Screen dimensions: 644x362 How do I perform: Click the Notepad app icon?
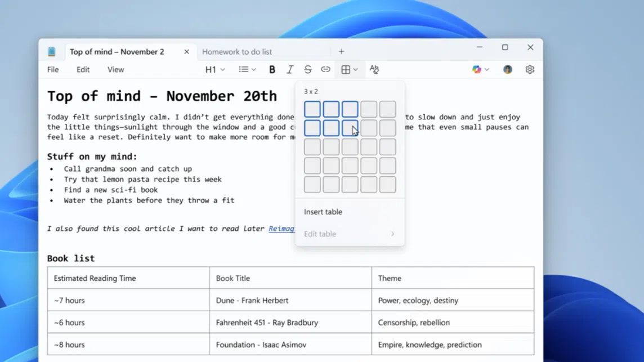[x=52, y=52]
